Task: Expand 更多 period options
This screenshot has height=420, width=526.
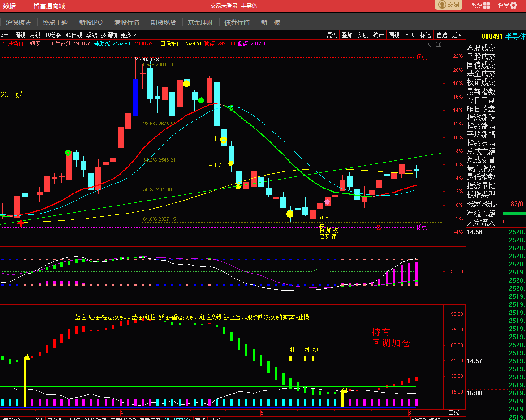Action: [128, 35]
